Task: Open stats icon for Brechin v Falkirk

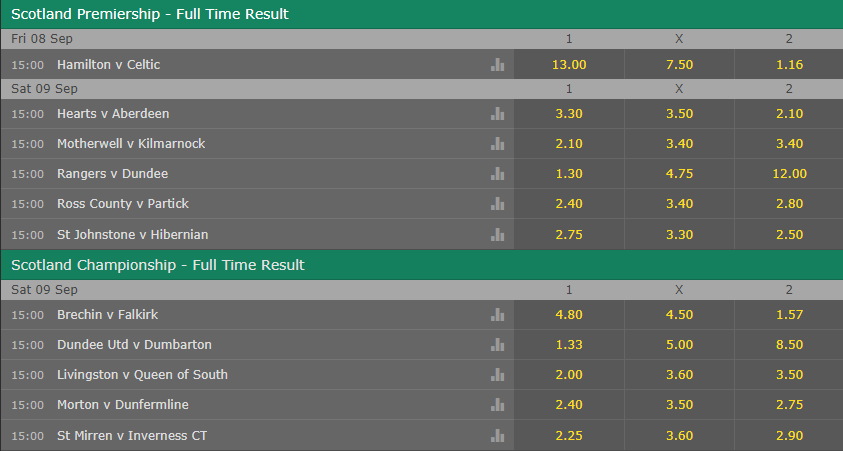Action: [497, 314]
